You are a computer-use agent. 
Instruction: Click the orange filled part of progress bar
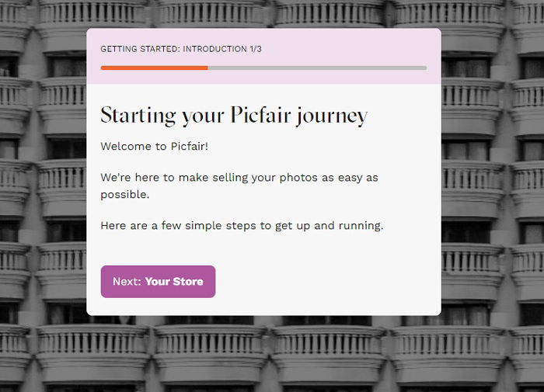(154, 68)
